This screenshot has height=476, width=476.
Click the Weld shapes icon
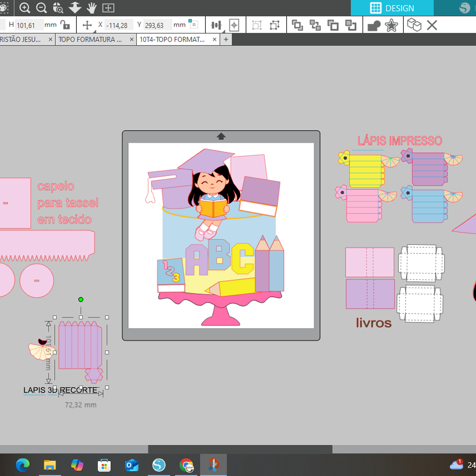(x=374, y=25)
